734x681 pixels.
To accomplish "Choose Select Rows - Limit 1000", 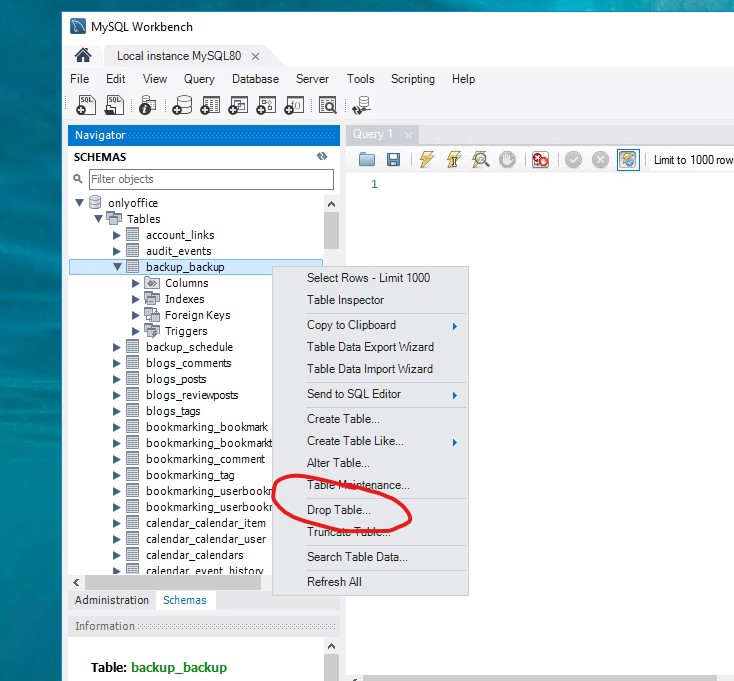I will point(370,278).
